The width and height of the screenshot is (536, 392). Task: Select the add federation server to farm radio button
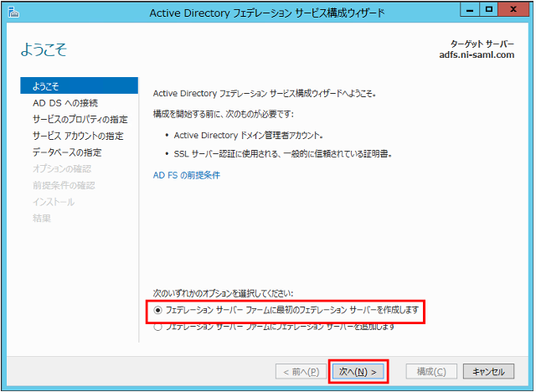(x=157, y=327)
